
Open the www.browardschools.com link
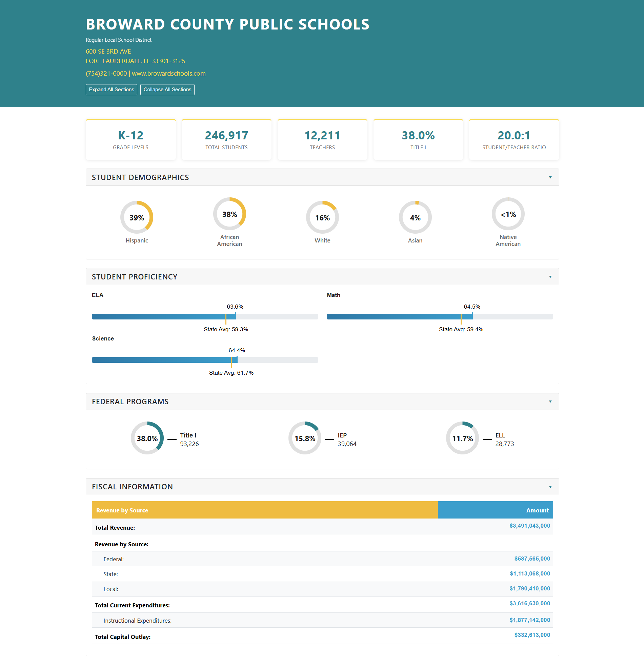pyautogui.click(x=169, y=73)
